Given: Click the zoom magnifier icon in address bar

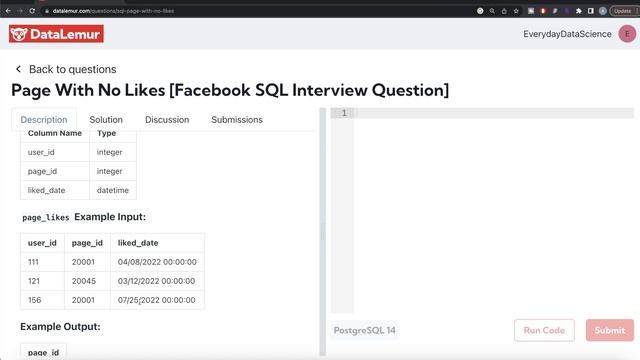Looking at the screenshot, I should 492,11.
